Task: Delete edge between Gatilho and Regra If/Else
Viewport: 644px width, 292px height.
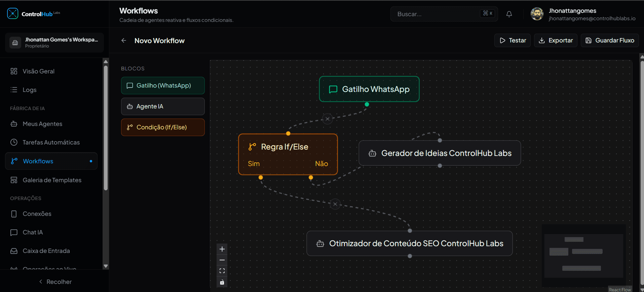Action: tap(328, 119)
